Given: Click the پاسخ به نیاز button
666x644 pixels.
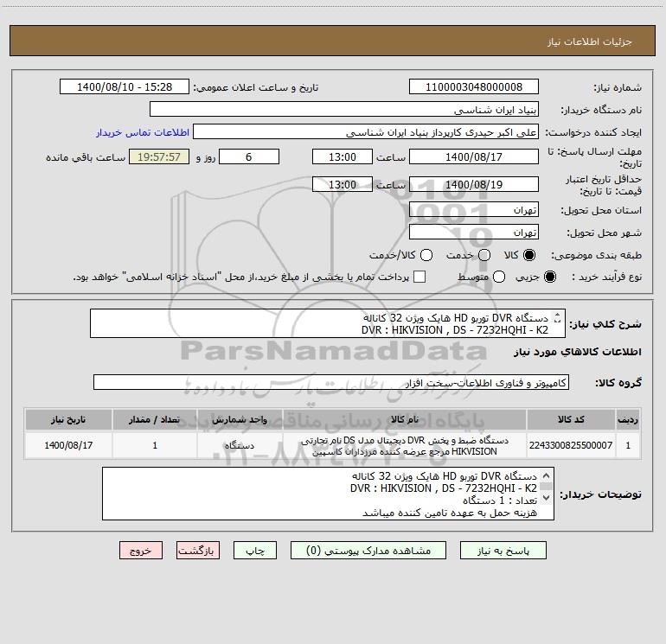Looking at the screenshot, I should coord(503,551).
